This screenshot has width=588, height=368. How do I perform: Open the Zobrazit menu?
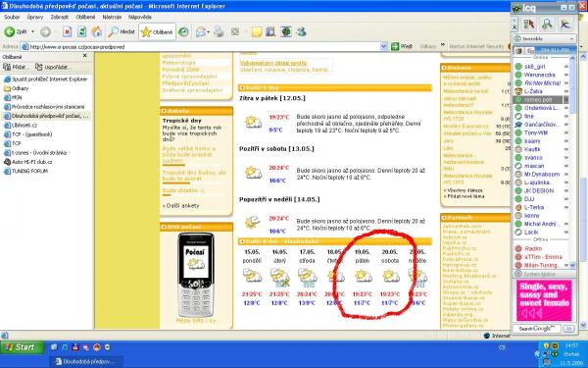click(x=59, y=17)
